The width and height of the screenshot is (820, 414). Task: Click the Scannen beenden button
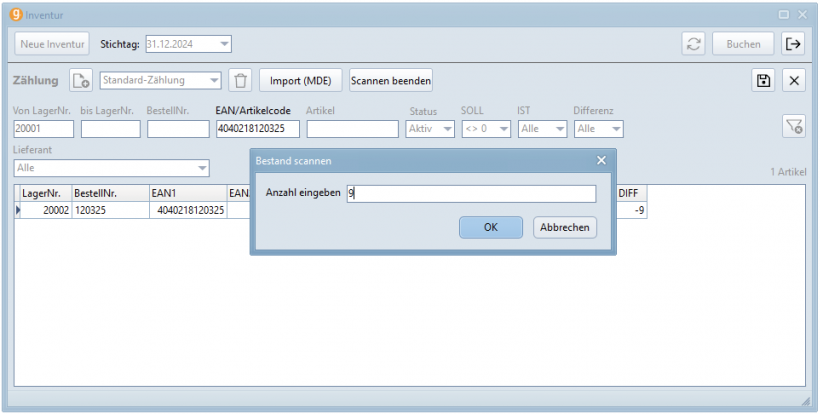coord(391,81)
